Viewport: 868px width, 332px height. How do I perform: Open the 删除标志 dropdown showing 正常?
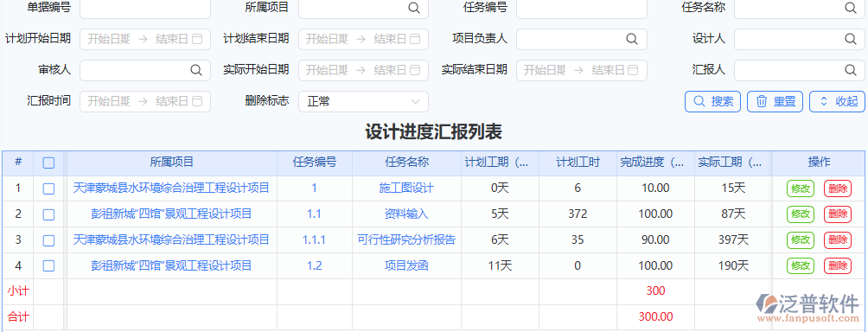click(363, 101)
